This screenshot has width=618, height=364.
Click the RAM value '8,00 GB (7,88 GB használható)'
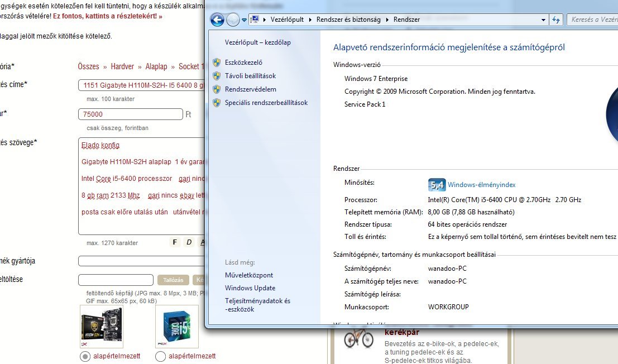point(471,212)
